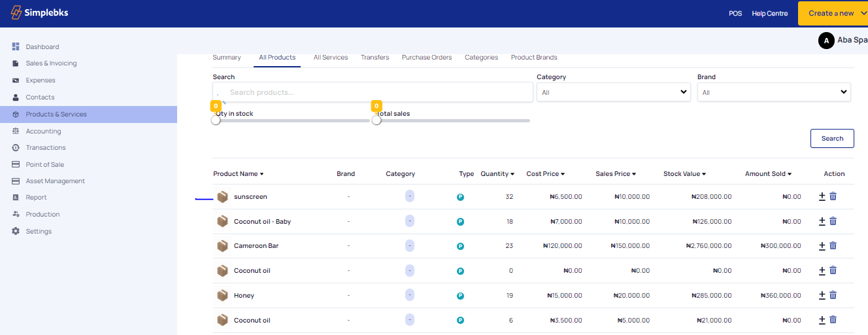Viewport: 868px width, 335px height.
Task: Click the Search button
Action: point(832,138)
